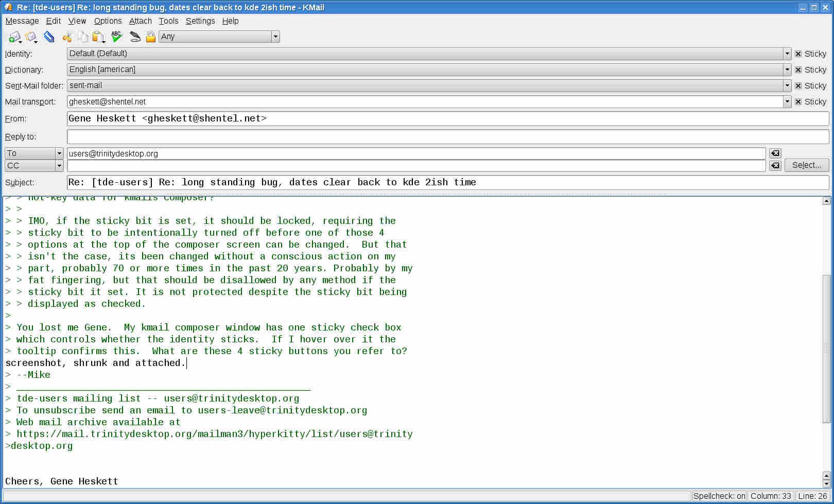Click 'Column: 33' status bar entry
Screen dimensions: 834x504
(771, 496)
